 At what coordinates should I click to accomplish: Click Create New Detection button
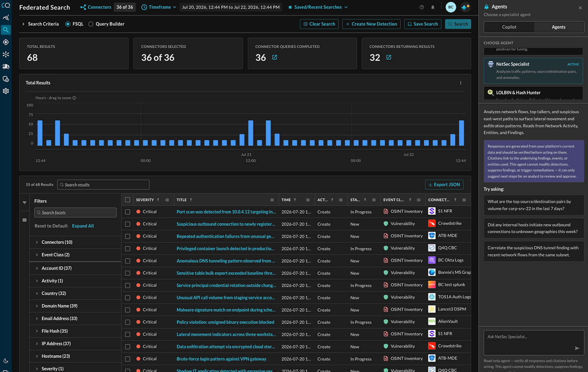click(372, 24)
